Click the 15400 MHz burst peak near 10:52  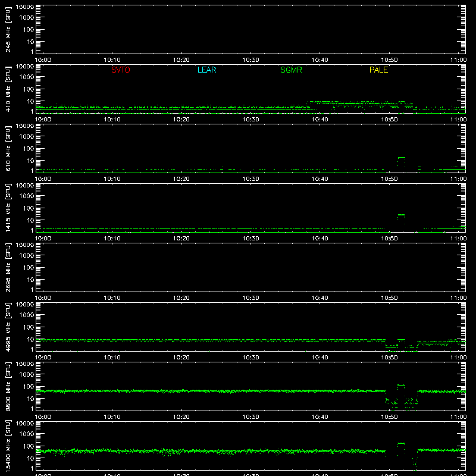coord(401,443)
